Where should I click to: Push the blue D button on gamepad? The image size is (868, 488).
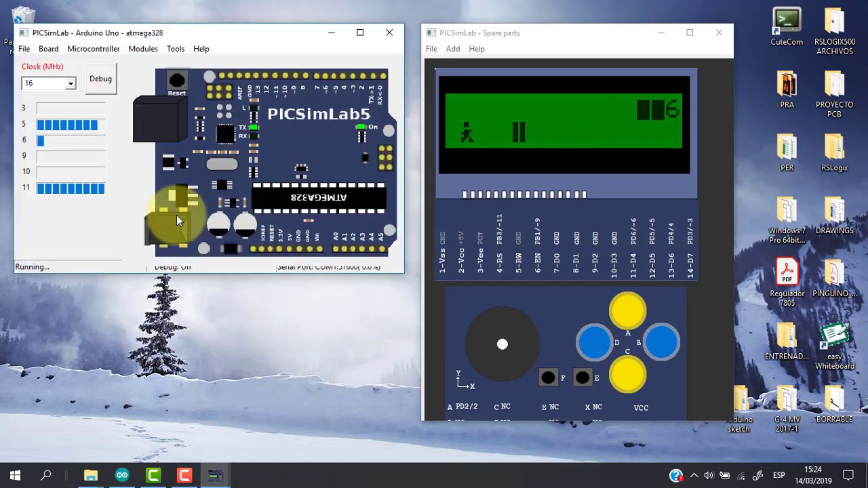point(594,342)
